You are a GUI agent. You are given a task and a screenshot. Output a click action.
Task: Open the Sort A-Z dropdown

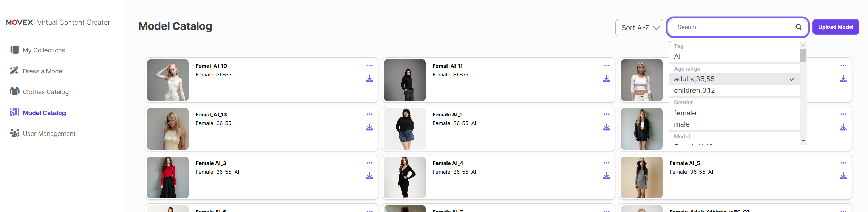click(x=639, y=28)
